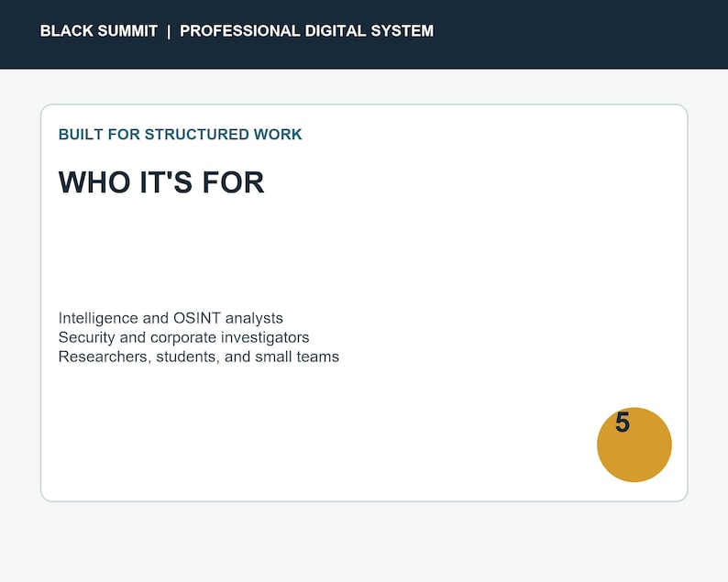Click the PROFESSIONAL DIGITAL SYSTEM header text
Screen dimensions: 728x582
tap(306, 31)
